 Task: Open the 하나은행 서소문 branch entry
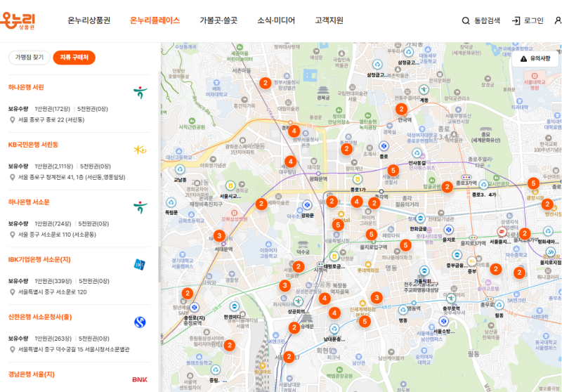click(x=29, y=202)
